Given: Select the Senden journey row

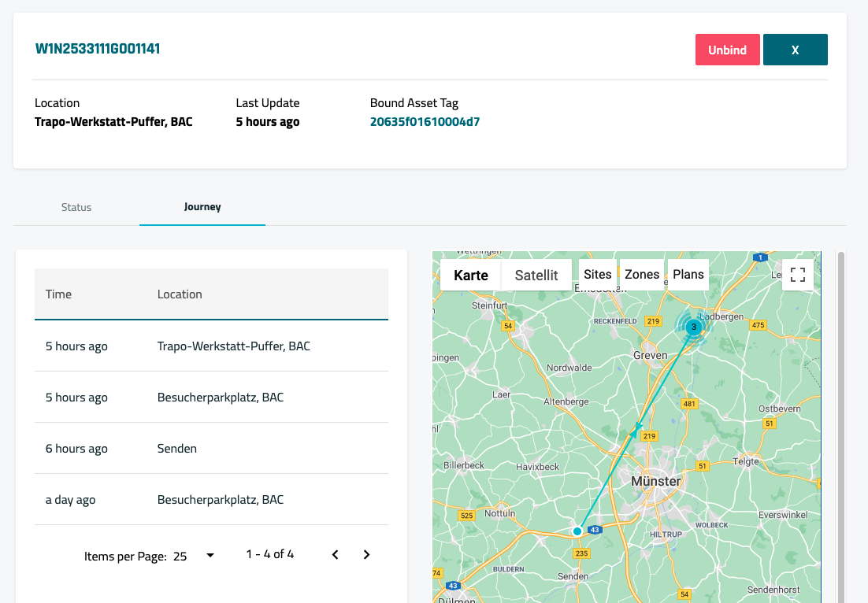Looking at the screenshot, I should click(211, 449).
